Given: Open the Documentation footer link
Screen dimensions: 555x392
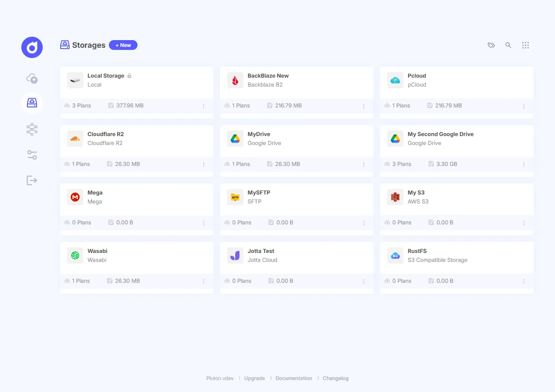Looking at the screenshot, I should (294, 378).
